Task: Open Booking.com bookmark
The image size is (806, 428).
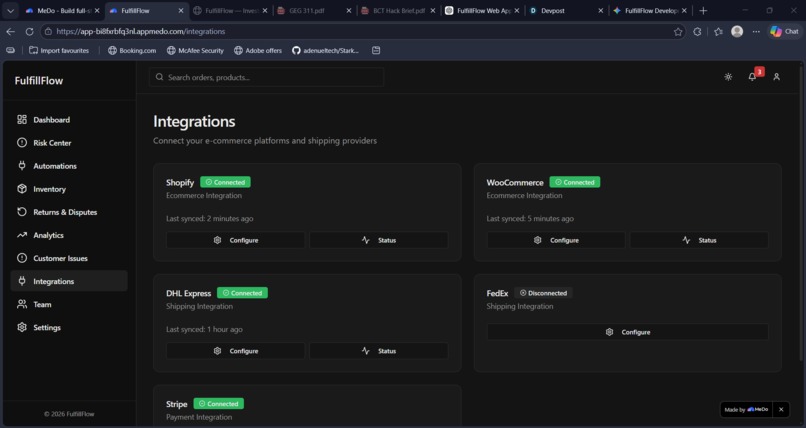Action: pyautogui.click(x=132, y=50)
